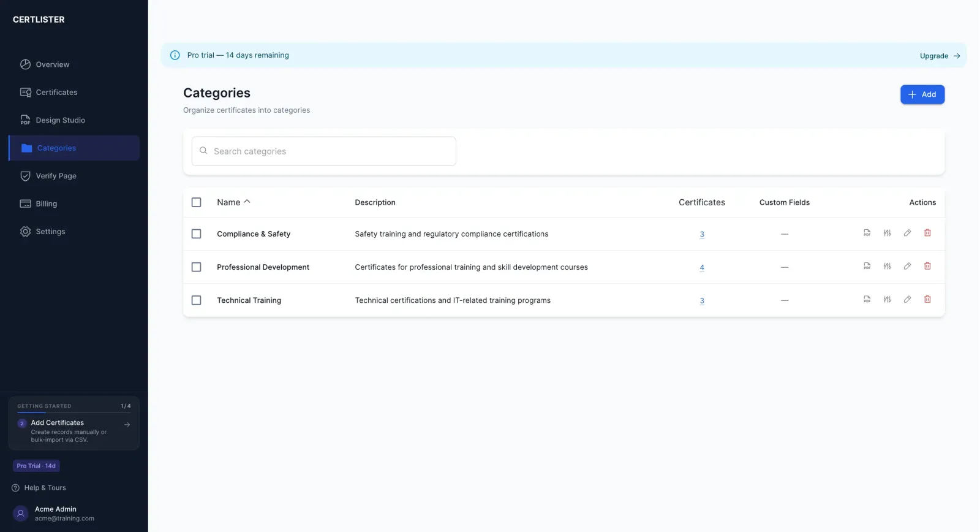Sort by Name column header
Image resolution: width=980 pixels, height=532 pixels.
click(233, 202)
